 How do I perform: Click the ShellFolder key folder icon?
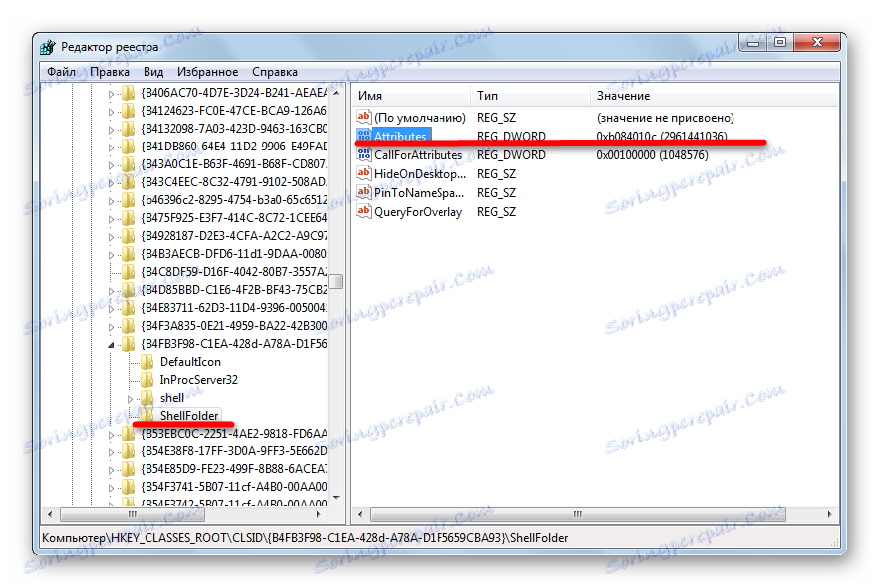pos(147,415)
